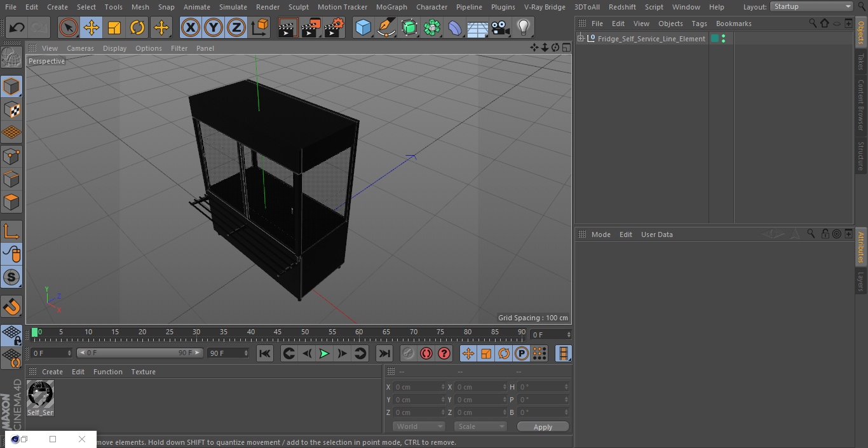The height and width of the screenshot is (448, 868).
Task: Open the Mesh menu
Action: point(140,7)
